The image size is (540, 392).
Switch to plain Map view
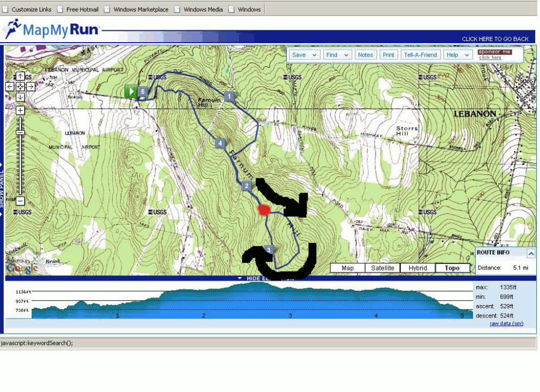coord(347,268)
